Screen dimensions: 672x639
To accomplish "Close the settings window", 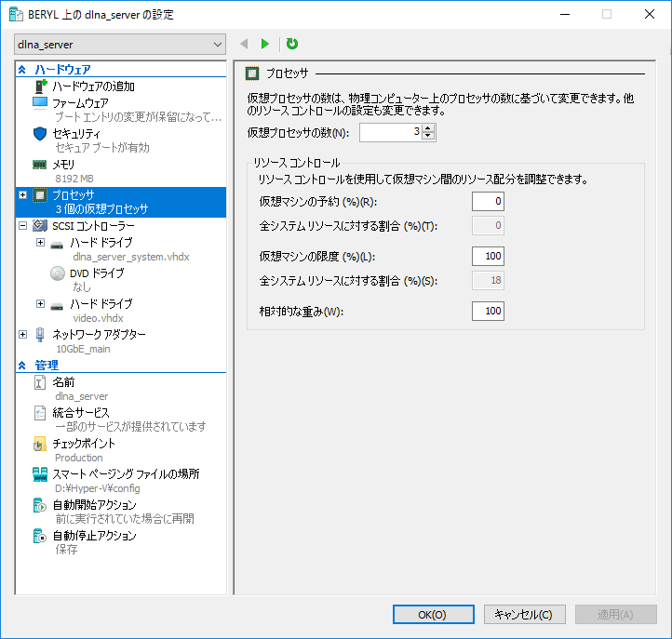I will pos(650,14).
